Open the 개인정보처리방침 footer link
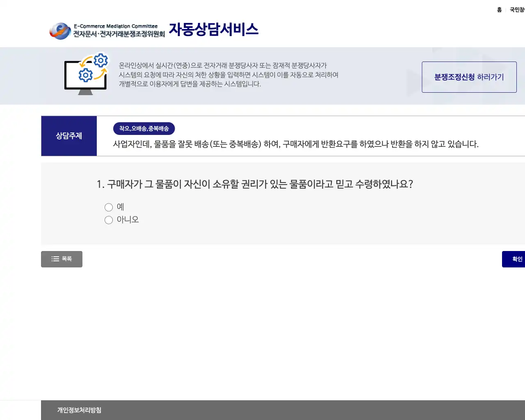This screenshot has height=420, width=525. (x=79, y=410)
